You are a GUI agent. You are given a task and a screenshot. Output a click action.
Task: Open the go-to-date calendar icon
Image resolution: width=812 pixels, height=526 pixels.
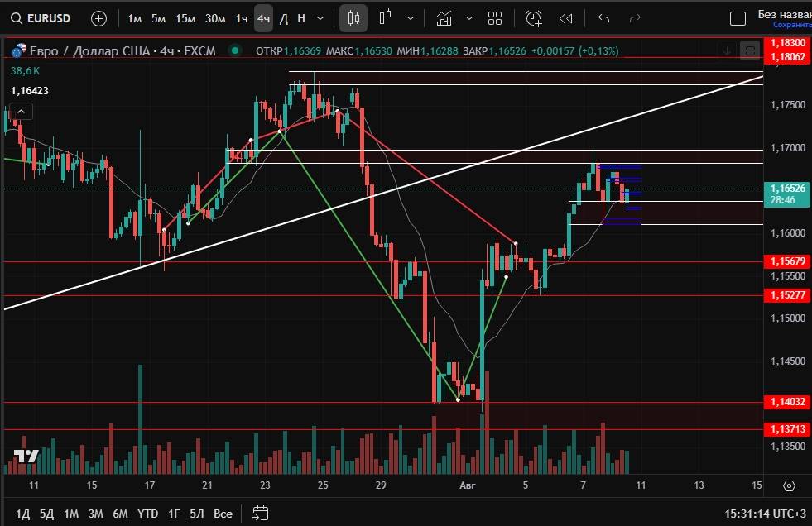click(261, 513)
